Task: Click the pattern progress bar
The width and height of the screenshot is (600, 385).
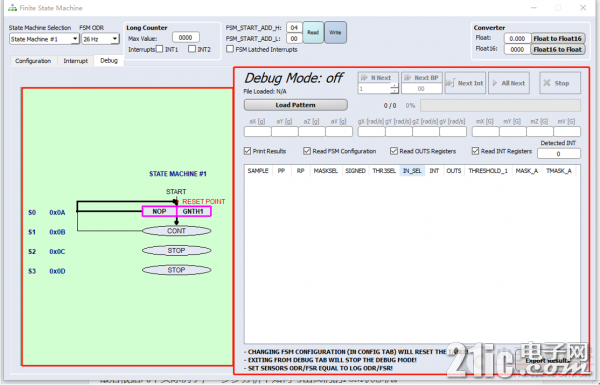Action: click(x=500, y=105)
